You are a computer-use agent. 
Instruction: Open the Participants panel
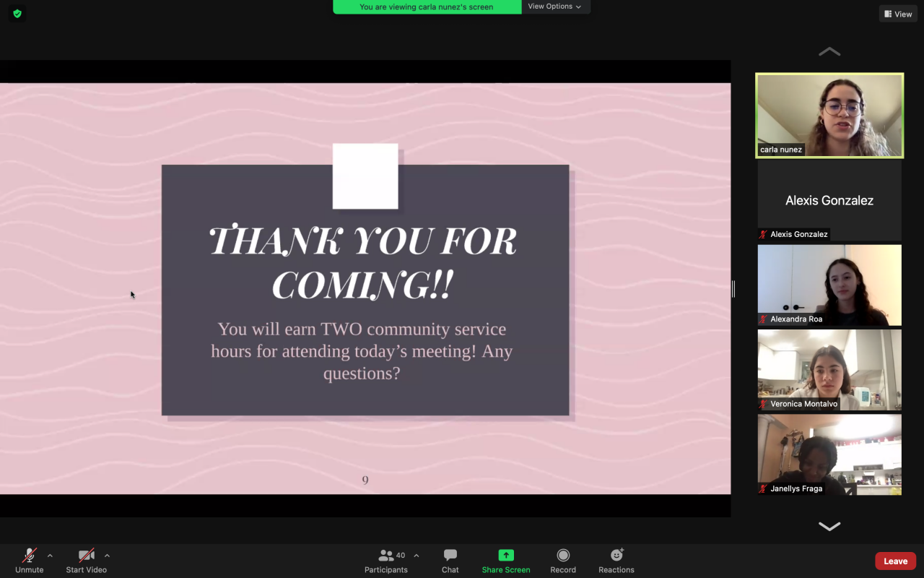click(386, 560)
